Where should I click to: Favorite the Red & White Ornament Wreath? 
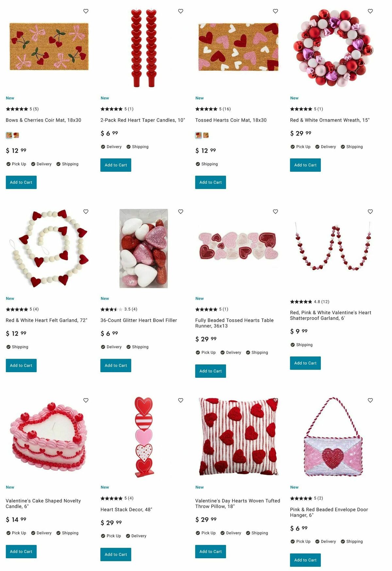(370, 11)
